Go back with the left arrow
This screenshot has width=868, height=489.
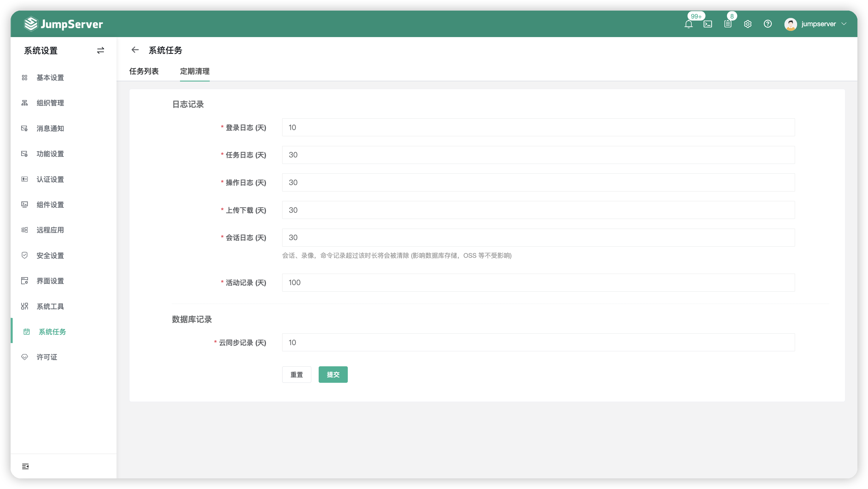(x=135, y=50)
